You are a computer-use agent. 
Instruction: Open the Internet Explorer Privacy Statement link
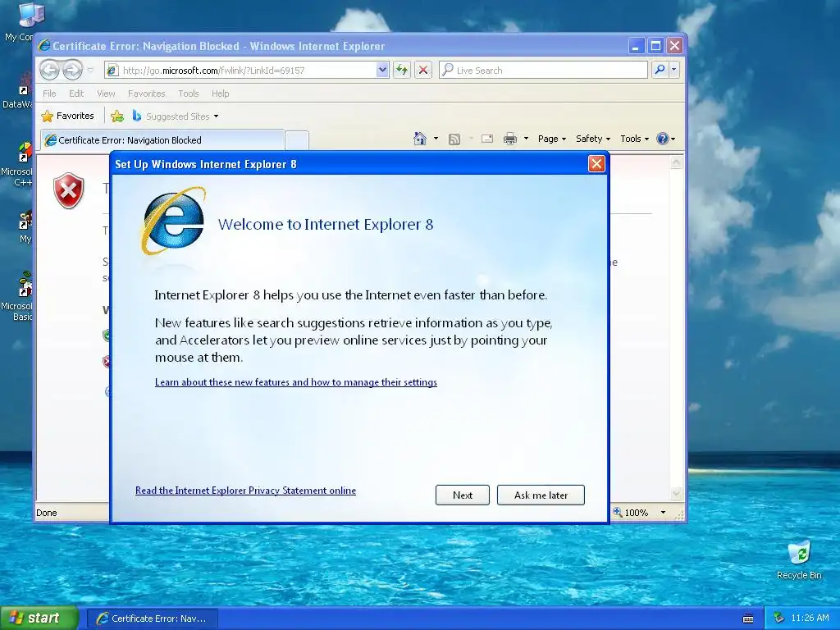(245, 491)
